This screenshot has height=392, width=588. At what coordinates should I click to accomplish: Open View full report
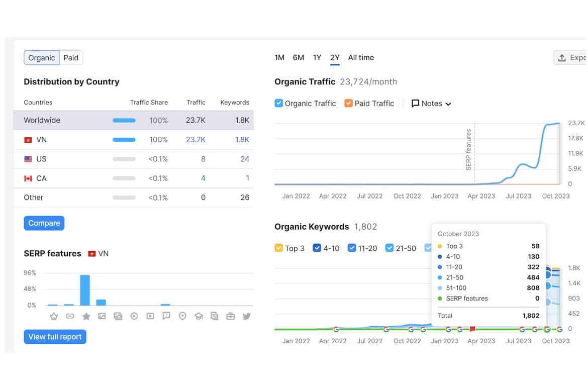pos(55,337)
